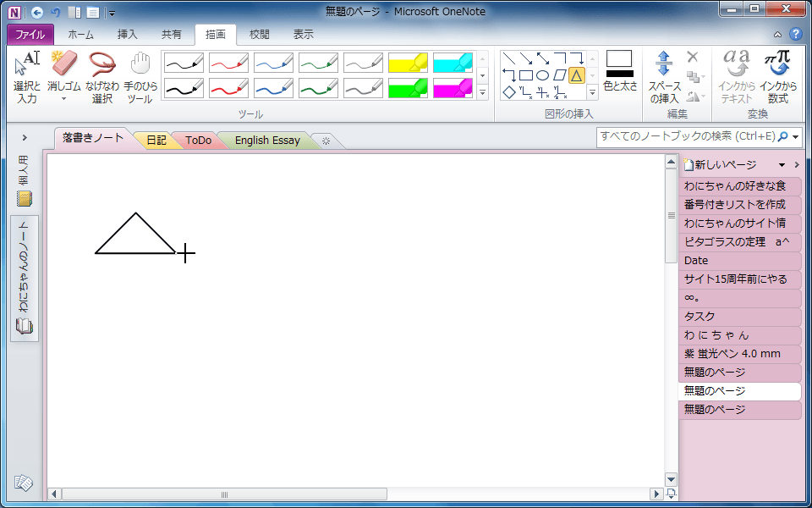Switch to the 校閲 tab
This screenshot has height=508, width=812.
[x=260, y=35]
